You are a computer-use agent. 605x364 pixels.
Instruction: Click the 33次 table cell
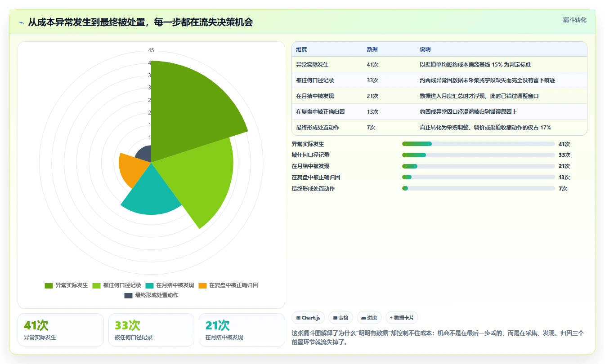point(372,80)
